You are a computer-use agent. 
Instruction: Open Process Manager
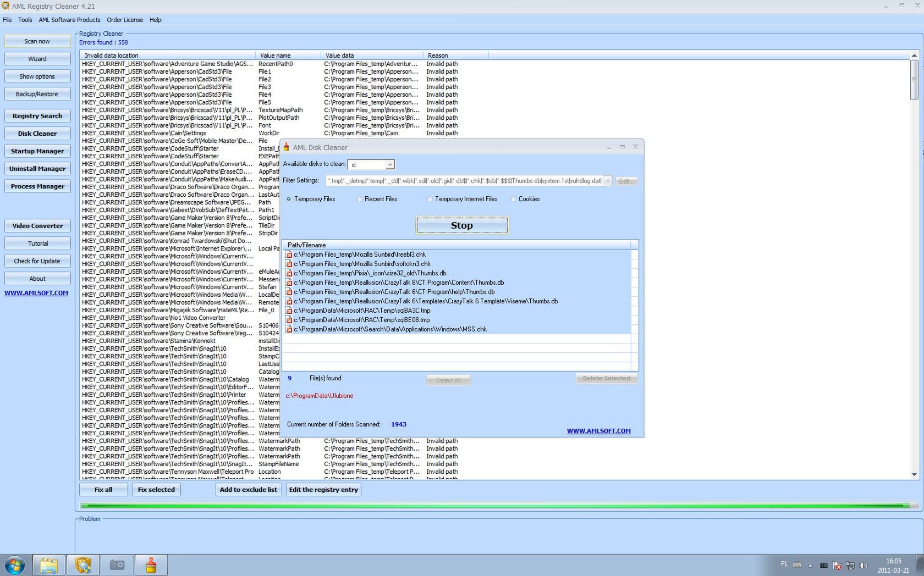point(37,186)
